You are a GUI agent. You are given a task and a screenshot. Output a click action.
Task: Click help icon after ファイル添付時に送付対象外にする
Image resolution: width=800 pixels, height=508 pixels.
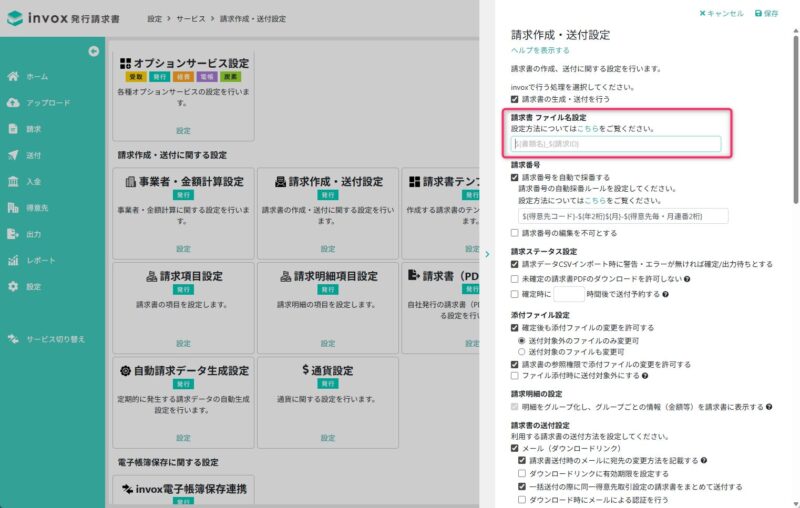pyautogui.click(x=645, y=376)
